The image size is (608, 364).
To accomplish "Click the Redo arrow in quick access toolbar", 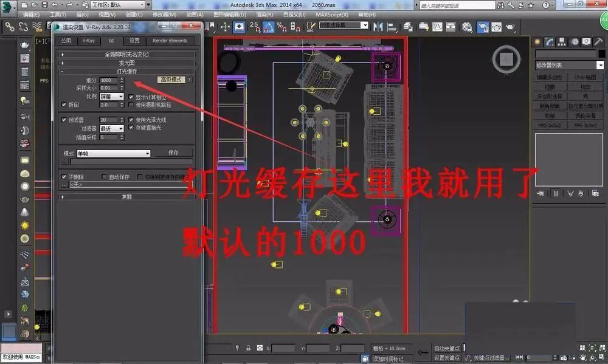I will click(69, 5).
